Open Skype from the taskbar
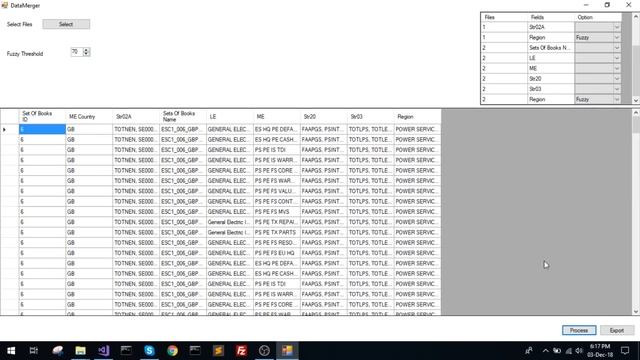This screenshot has width=640, height=360. (149, 351)
